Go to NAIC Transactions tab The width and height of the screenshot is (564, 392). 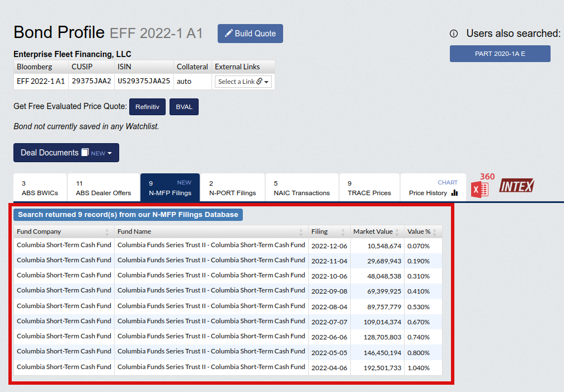tap(302, 187)
